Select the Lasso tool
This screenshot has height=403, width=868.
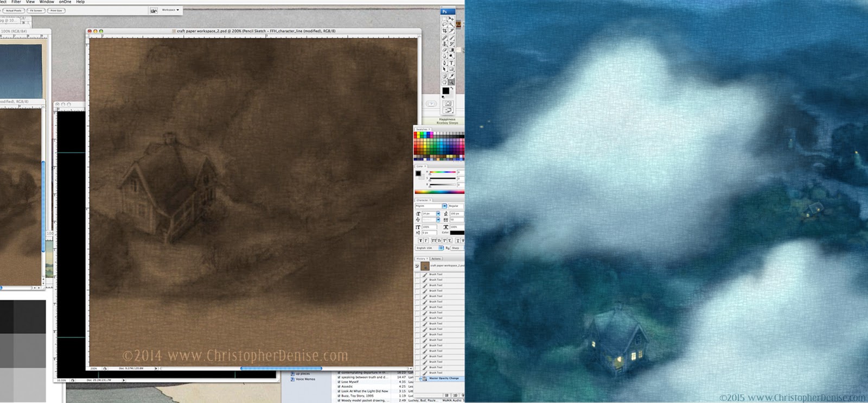pyautogui.click(x=445, y=24)
